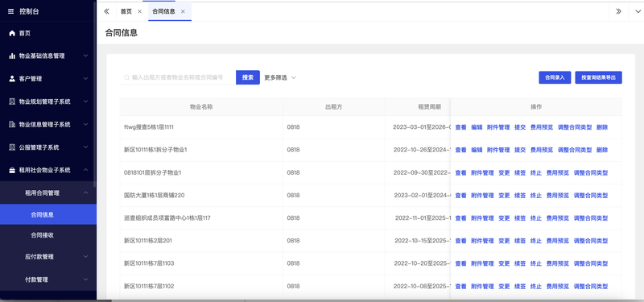Click the 操作 column header
Viewport: 644px width, 302px height.
[x=536, y=107]
